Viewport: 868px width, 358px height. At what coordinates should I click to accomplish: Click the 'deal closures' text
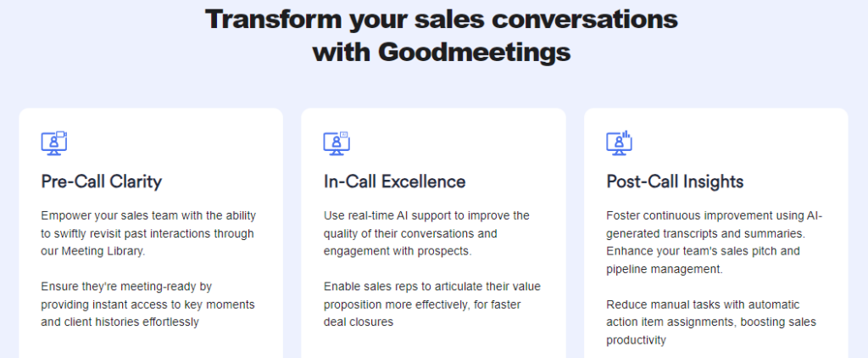tap(359, 322)
